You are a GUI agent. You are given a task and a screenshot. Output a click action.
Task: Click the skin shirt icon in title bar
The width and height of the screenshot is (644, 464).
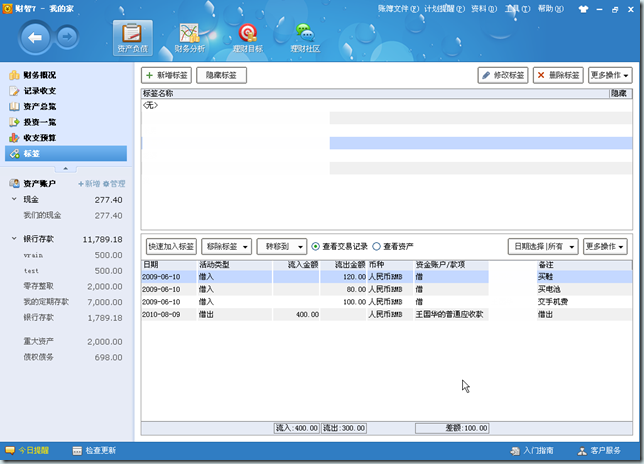tap(583, 9)
